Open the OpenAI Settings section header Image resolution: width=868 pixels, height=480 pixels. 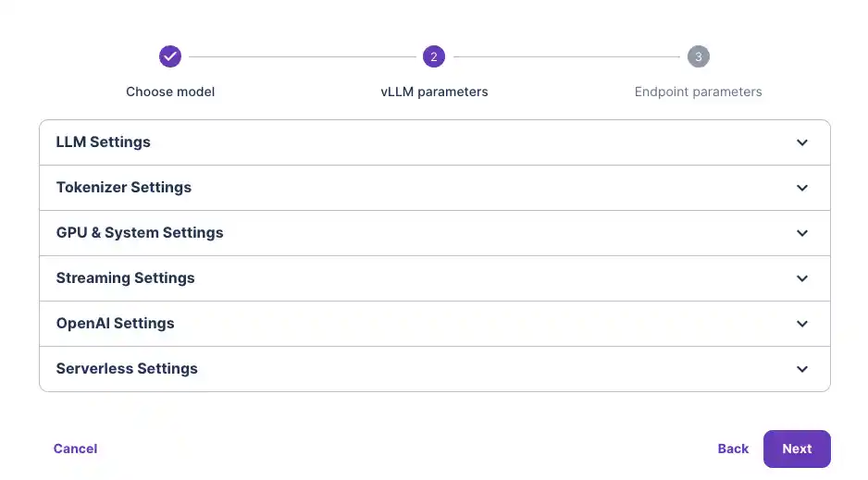click(116, 324)
